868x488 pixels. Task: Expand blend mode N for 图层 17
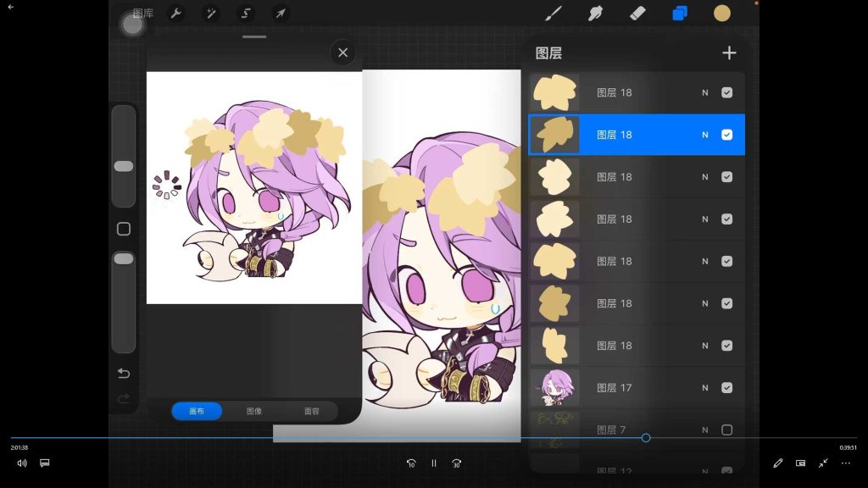coord(704,388)
